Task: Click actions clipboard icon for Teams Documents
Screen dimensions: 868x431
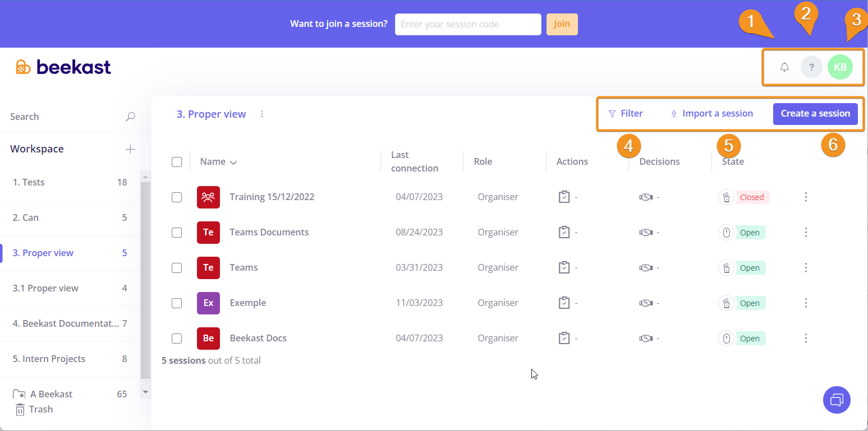Action: [x=564, y=232]
